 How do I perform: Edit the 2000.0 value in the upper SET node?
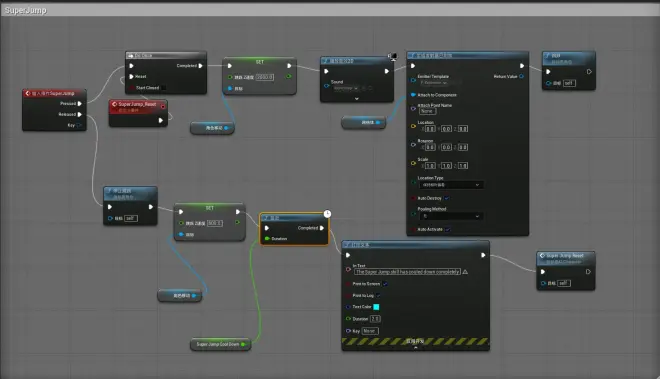click(265, 77)
